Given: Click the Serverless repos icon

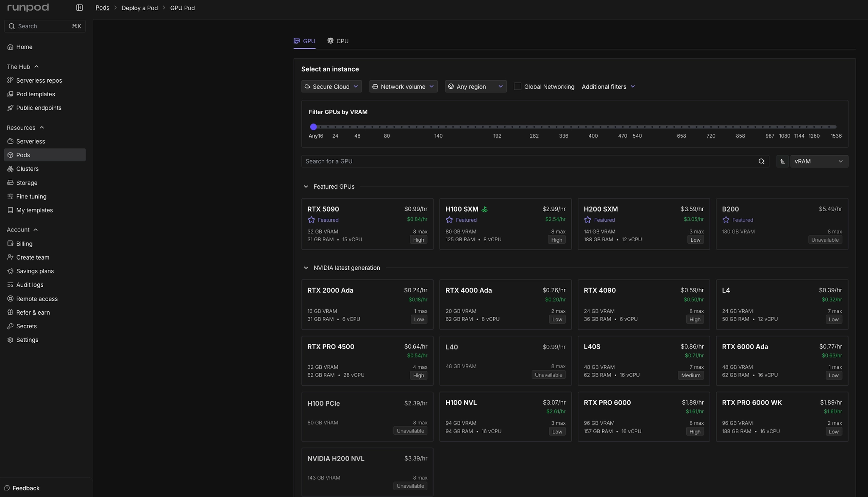Looking at the screenshot, I should tap(10, 81).
